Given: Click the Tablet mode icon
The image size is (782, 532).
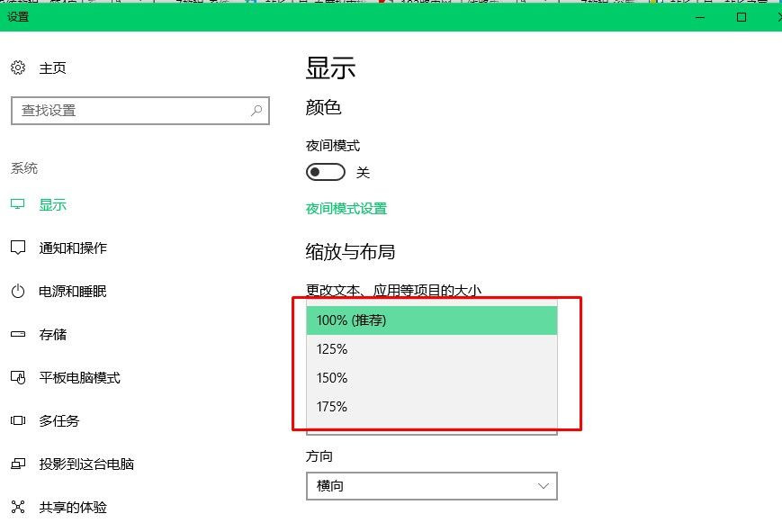Looking at the screenshot, I should [18, 378].
